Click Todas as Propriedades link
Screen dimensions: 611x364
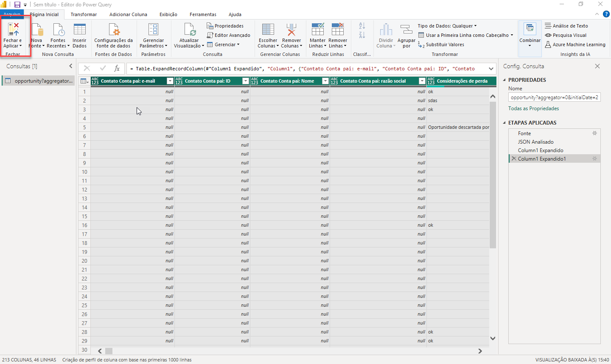point(533,108)
